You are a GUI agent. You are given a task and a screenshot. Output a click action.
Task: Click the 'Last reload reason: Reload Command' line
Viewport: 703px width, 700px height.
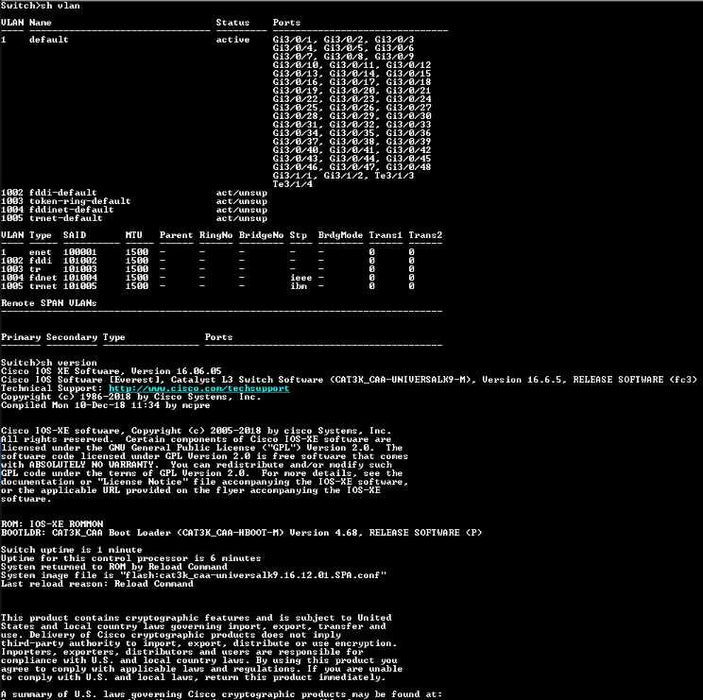97,583
